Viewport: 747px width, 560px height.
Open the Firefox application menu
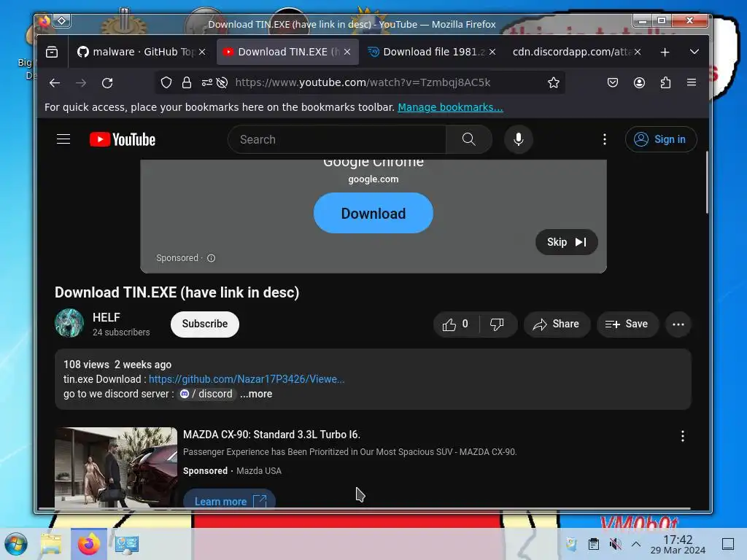click(x=692, y=82)
